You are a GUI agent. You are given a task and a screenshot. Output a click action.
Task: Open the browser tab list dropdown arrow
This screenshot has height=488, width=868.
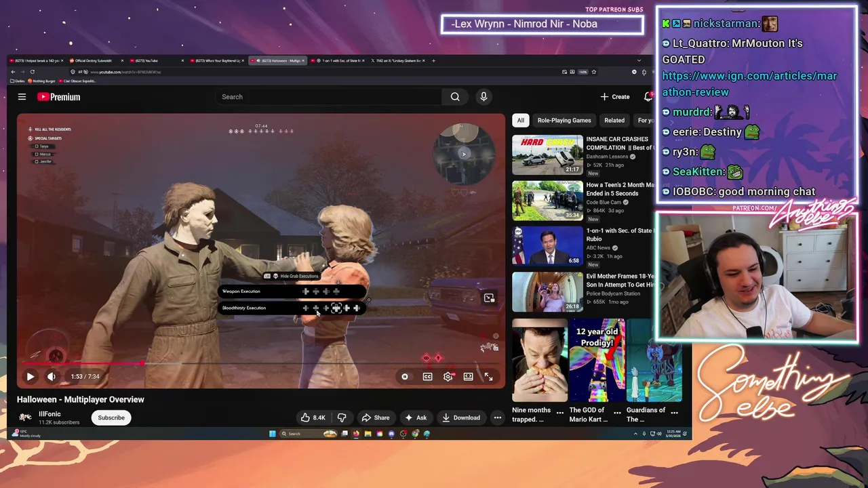(x=639, y=60)
